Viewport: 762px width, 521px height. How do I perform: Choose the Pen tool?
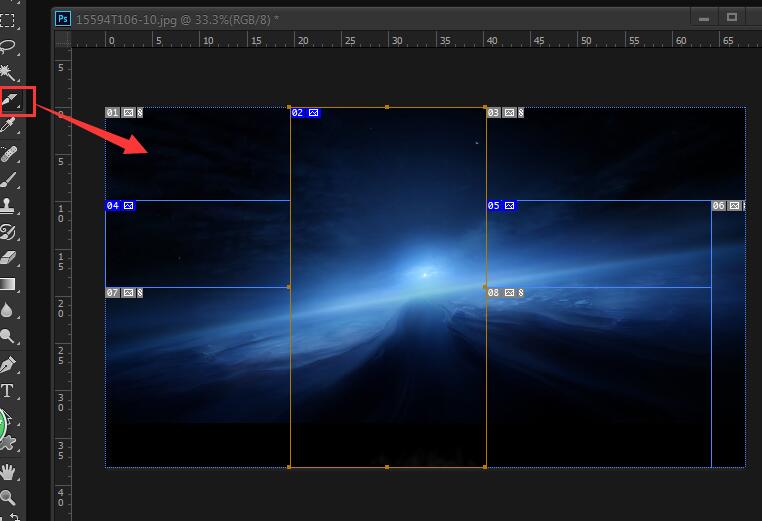click(x=9, y=364)
